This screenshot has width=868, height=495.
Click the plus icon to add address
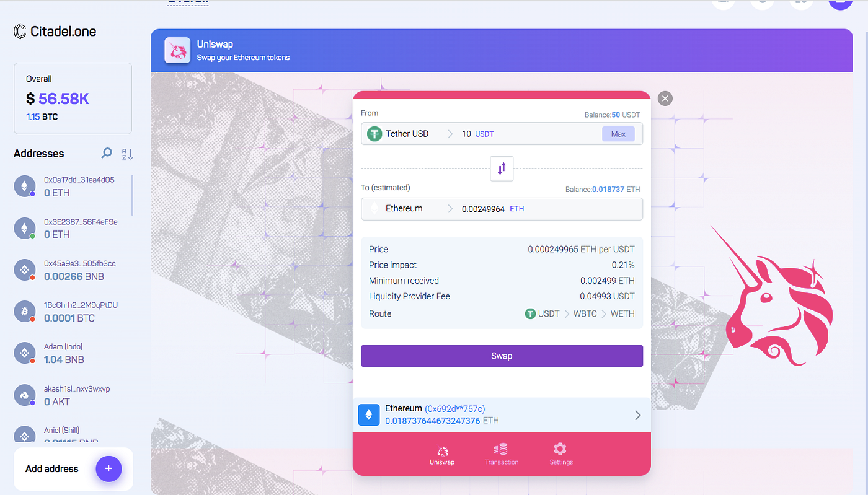[x=108, y=468]
